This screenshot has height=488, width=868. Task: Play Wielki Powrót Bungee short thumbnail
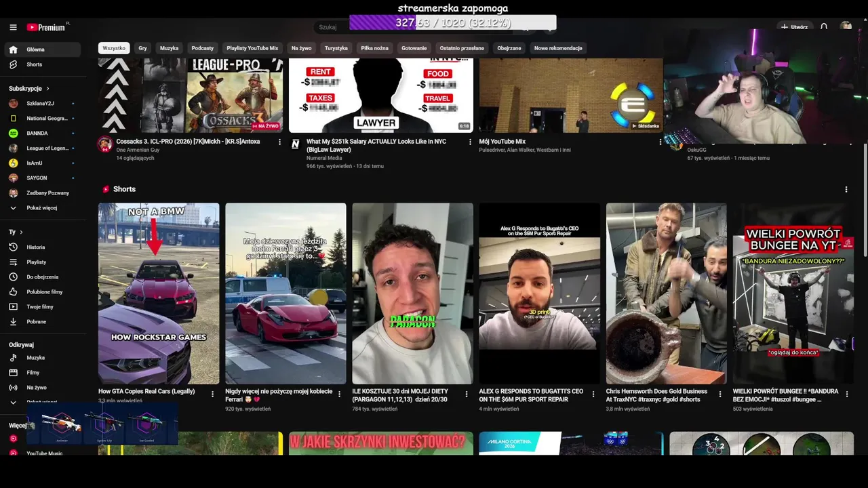[793, 293]
